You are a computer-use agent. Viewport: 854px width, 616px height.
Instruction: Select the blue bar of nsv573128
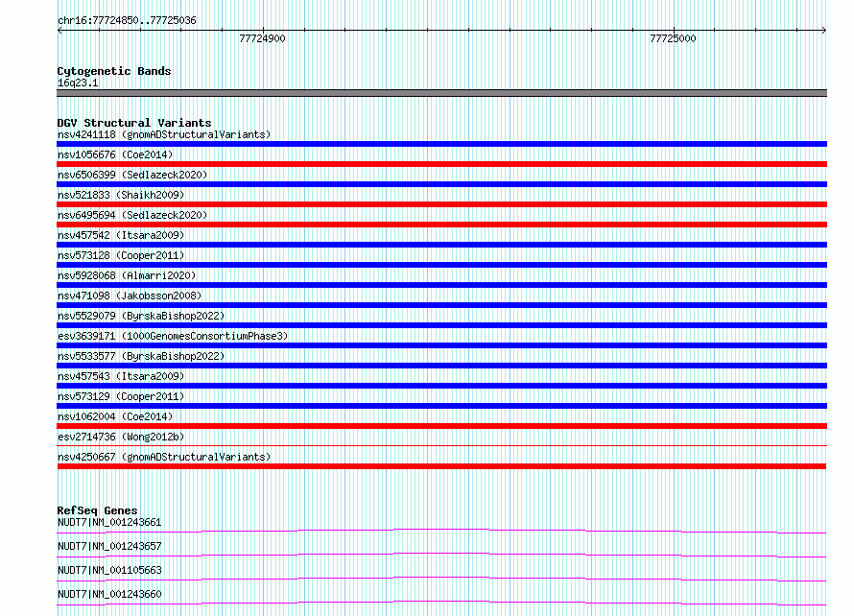coord(441,265)
